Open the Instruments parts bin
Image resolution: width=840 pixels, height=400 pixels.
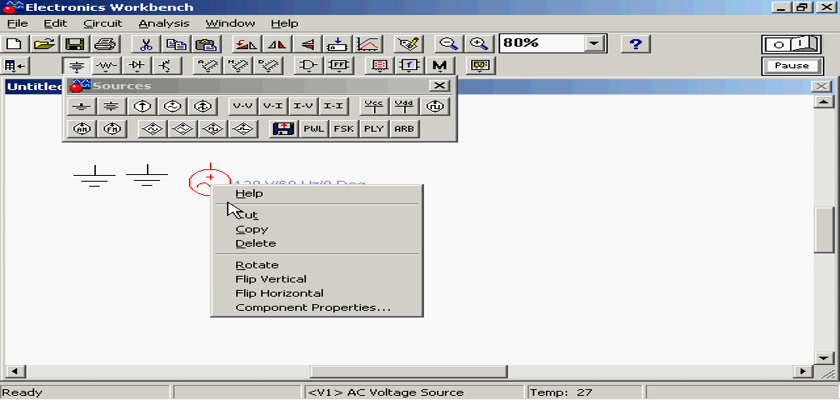(x=480, y=66)
